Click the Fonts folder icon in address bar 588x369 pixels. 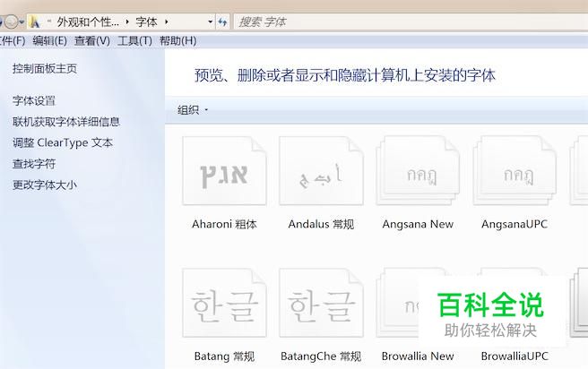tap(34, 22)
